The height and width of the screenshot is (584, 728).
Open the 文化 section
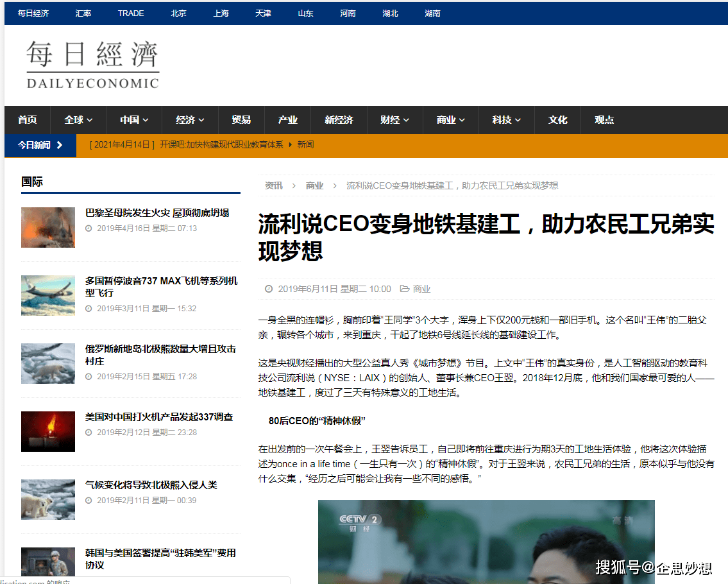coord(557,120)
